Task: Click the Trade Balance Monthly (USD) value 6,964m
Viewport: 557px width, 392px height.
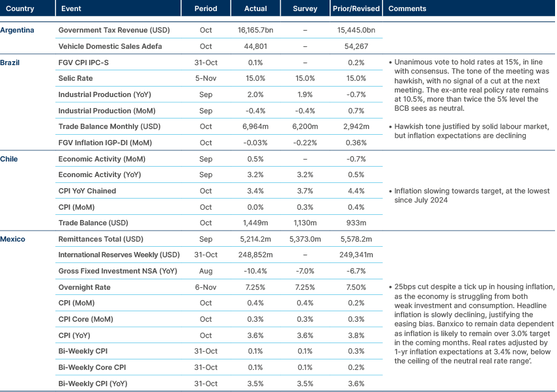Action: click(x=255, y=127)
